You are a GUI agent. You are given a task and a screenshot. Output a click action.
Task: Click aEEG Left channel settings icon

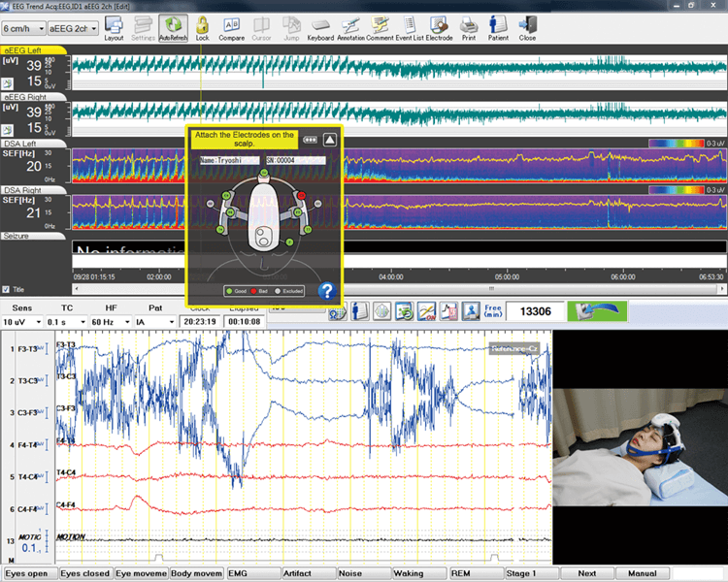click(7, 84)
